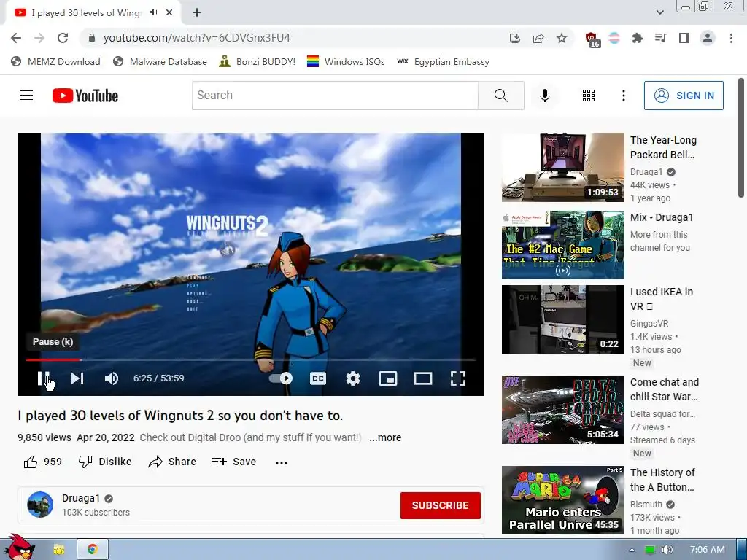This screenshot has height=560, width=747.
Task: Show hidden system tray icons arrow
Action: [632, 550]
